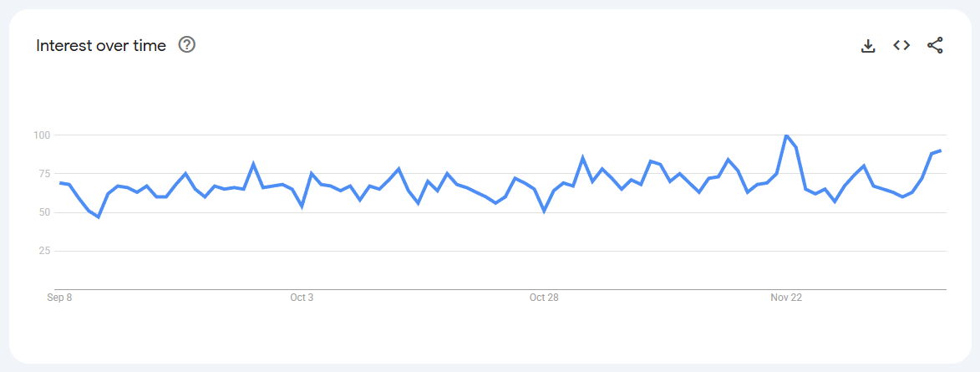Click the 50 y-axis label
980x372 pixels.
click(45, 212)
